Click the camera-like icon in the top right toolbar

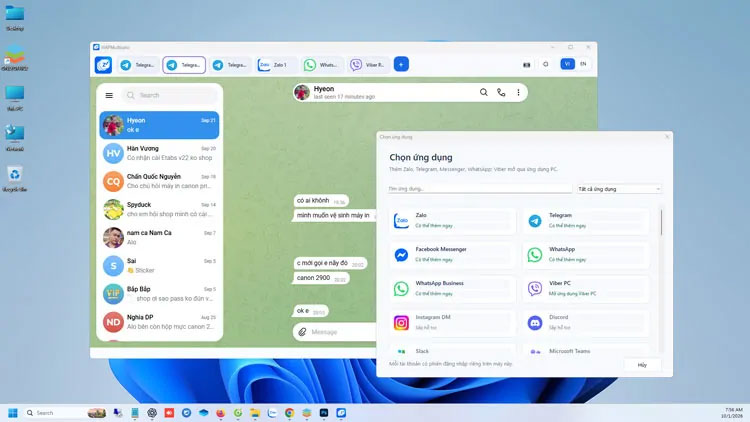pyautogui.click(x=527, y=65)
